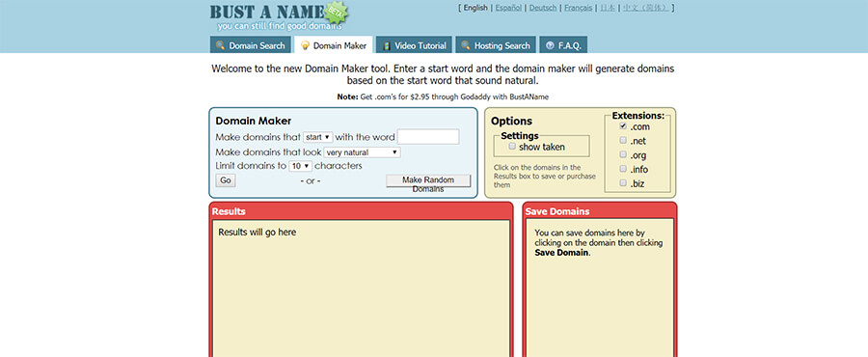
Task: Click the Bust A Name logo
Action: (279, 16)
